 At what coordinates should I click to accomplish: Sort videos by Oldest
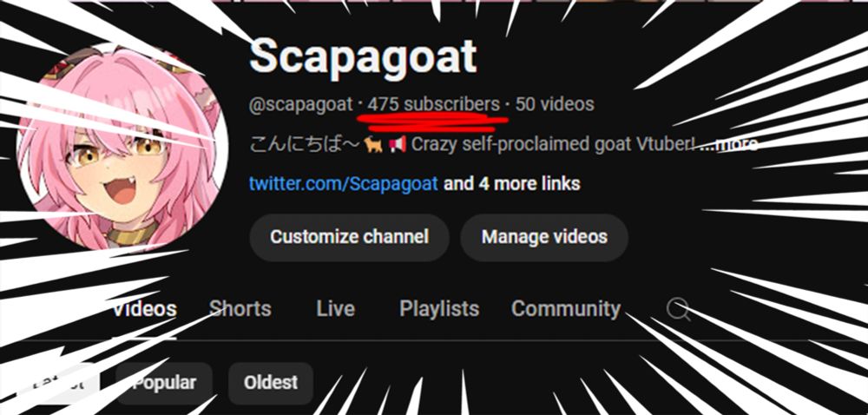click(271, 382)
